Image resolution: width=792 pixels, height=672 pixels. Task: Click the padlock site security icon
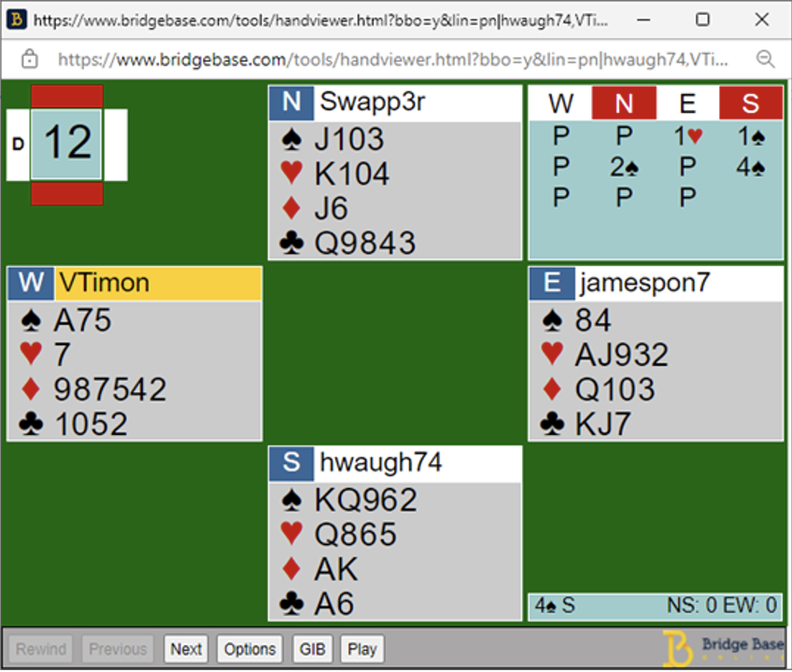[29, 59]
